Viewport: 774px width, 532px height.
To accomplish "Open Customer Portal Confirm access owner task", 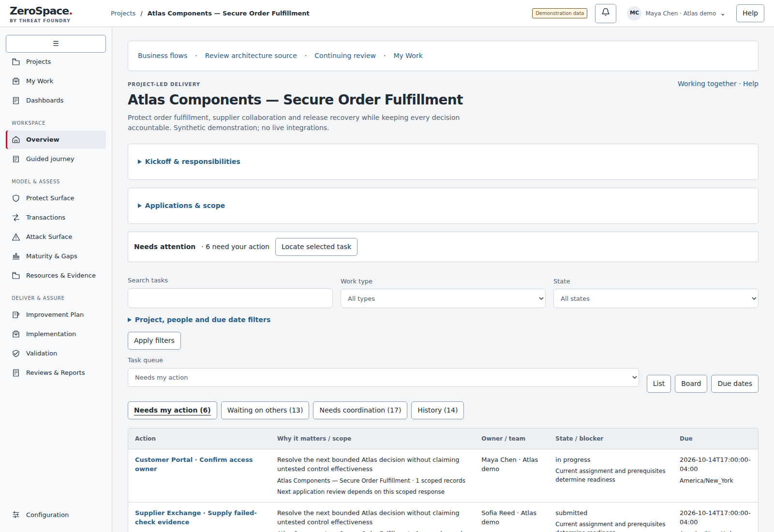I will (193, 464).
